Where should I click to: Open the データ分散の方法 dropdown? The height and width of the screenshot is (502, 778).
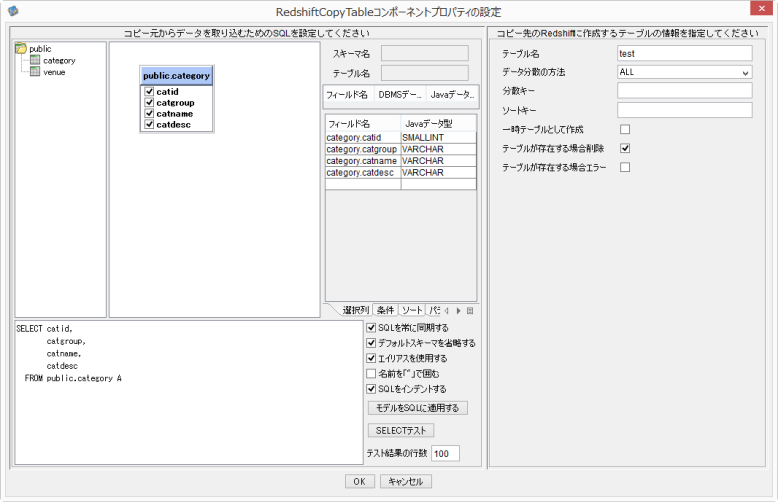[x=684, y=72]
